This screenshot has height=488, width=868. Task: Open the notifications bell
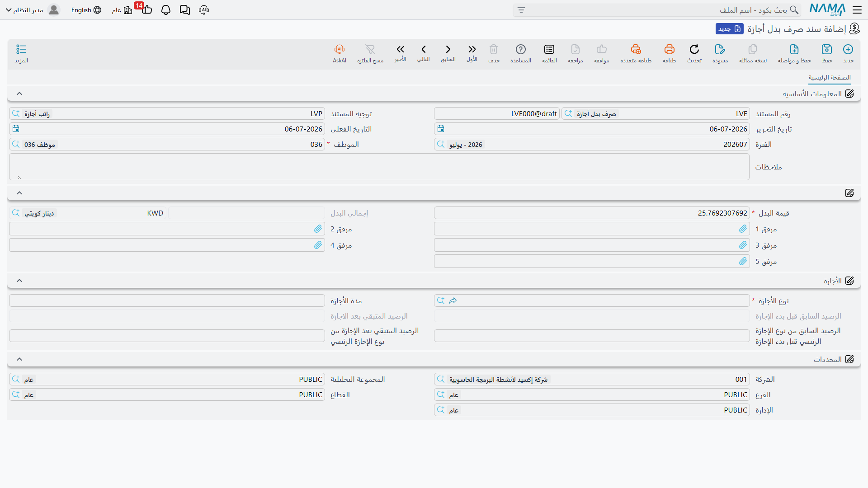pos(166,10)
